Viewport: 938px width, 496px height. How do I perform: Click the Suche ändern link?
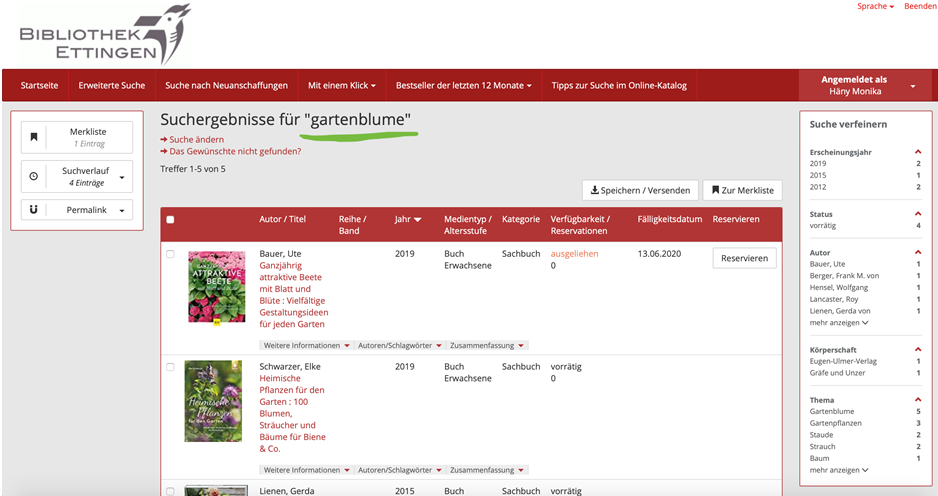[196, 139]
